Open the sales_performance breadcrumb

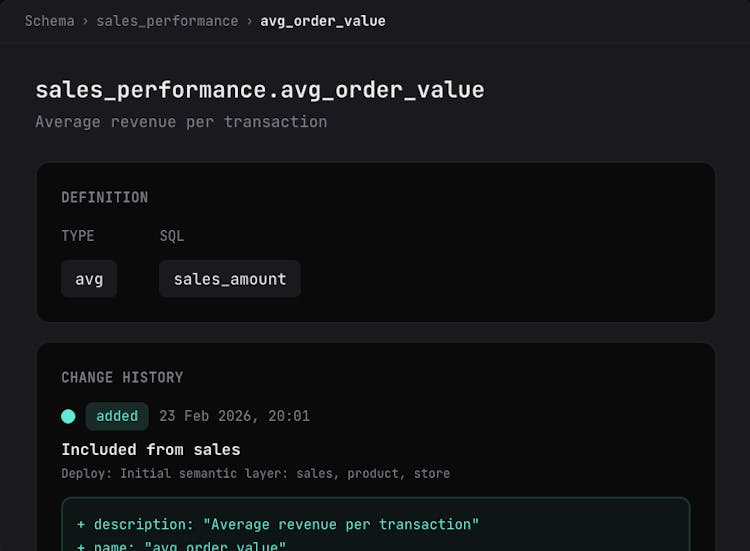tap(167, 21)
